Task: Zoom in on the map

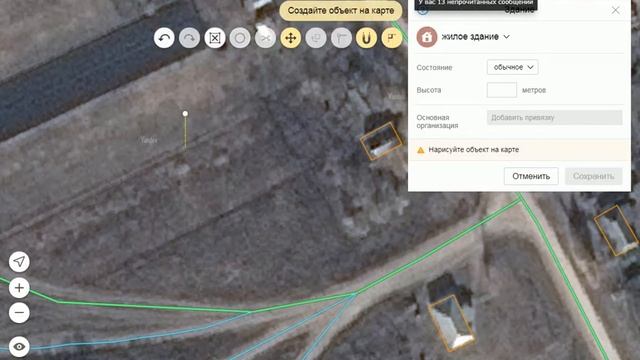Action: [19, 288]
